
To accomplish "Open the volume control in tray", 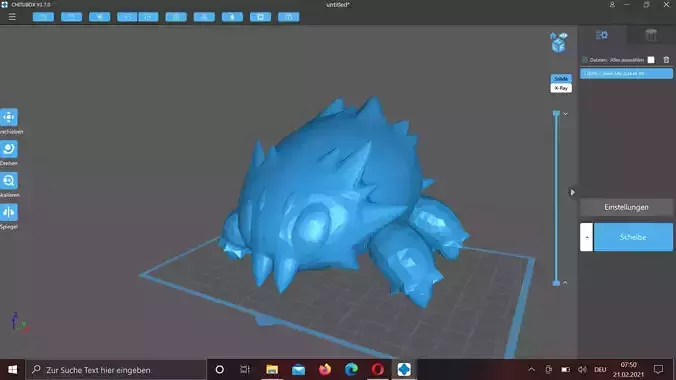I will 582,370.
